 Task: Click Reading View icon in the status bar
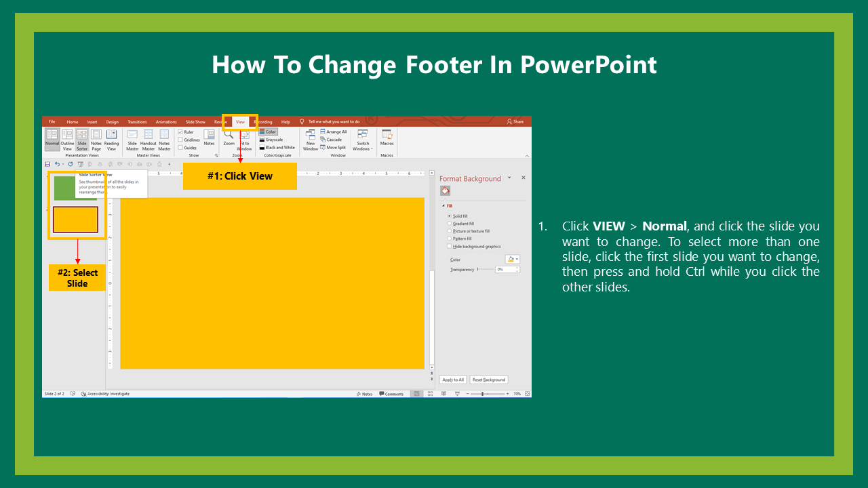[443, 394]
